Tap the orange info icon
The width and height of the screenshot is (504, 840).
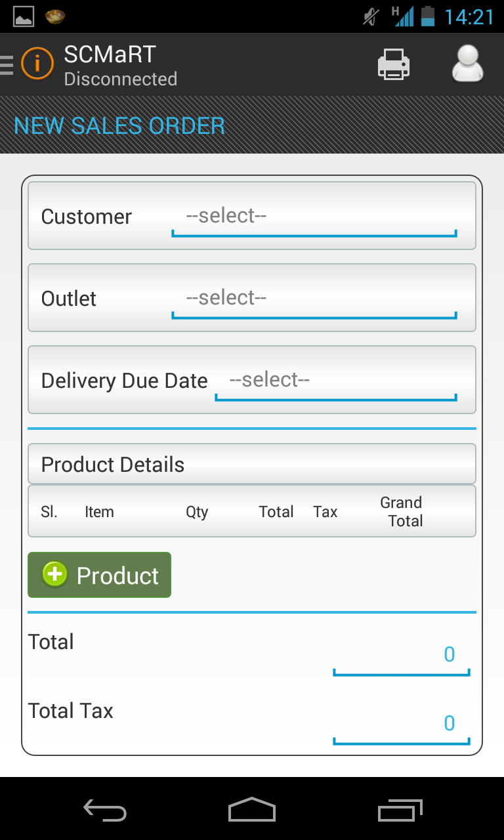(37, 64)
